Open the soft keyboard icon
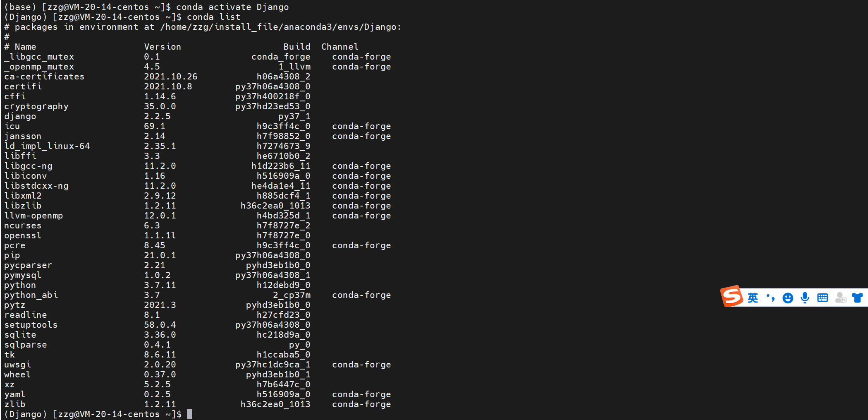 [x=823, y=298]
